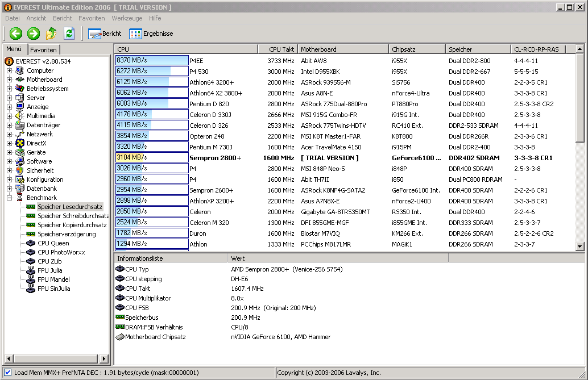This screenshot has width=588, height=380.
Task: Switch to the Favoriten sidebar tab
Action: click(x=43, y=50)
